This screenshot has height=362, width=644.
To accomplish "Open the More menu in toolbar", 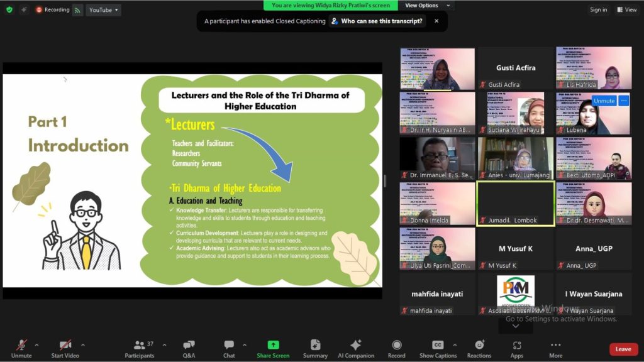I will [x=555, y=345].
